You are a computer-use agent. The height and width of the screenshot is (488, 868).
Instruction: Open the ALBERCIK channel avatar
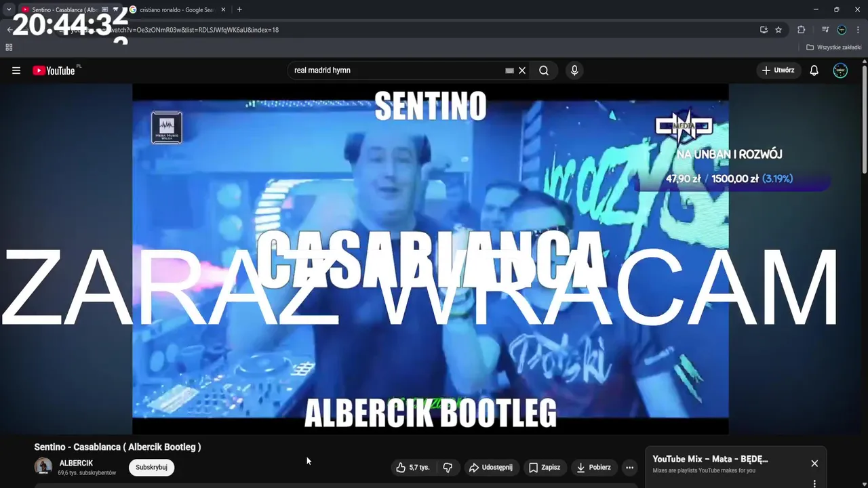pos(43,466)
